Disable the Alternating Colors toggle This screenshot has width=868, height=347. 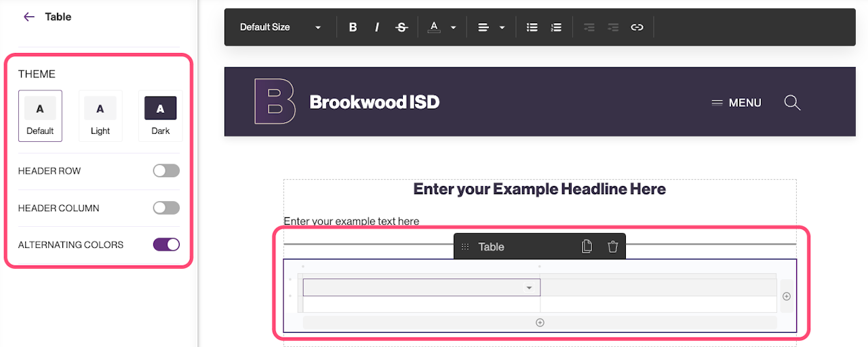click(x=166, y=244)
